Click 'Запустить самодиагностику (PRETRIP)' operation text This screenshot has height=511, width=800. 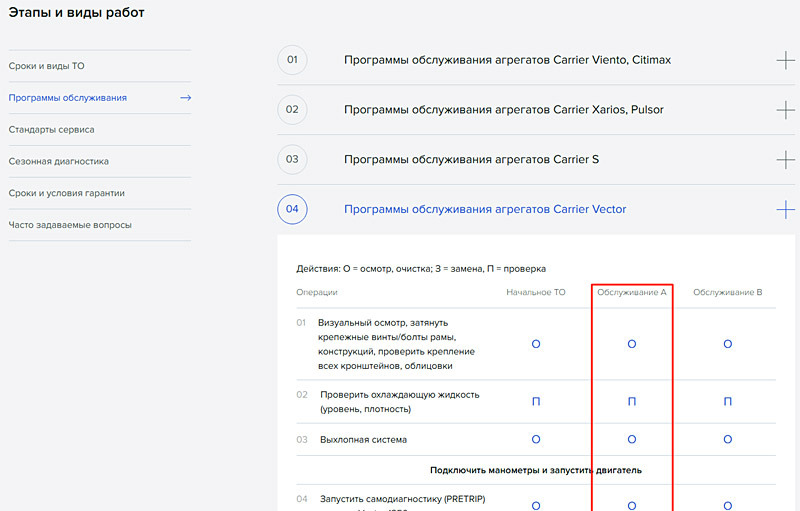pyautogui.click(x=403, y=499)
